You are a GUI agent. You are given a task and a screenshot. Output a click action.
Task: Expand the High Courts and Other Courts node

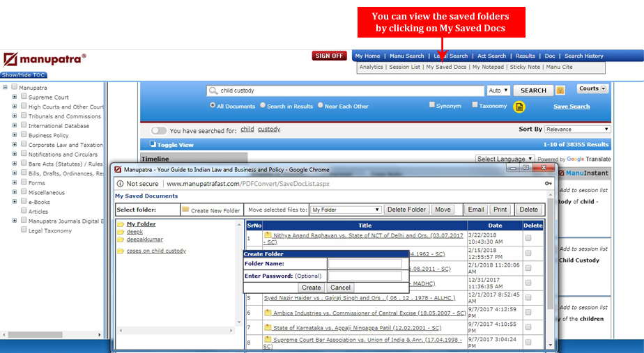click(15, 107)
